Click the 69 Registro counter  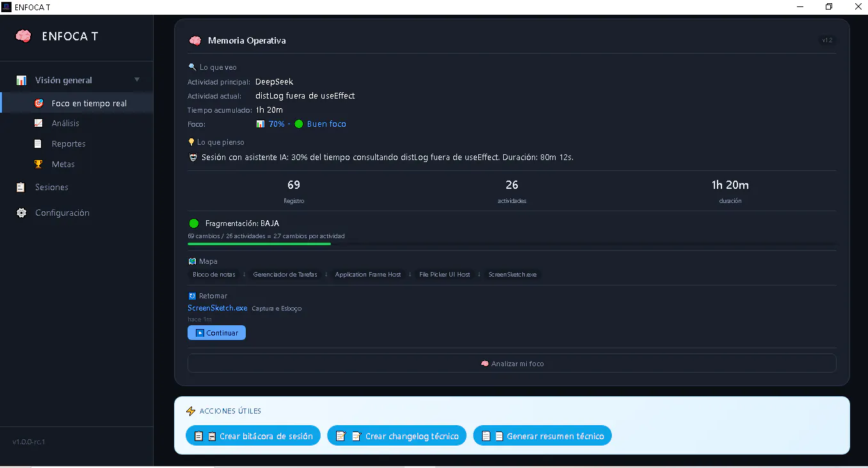(294, 191)
